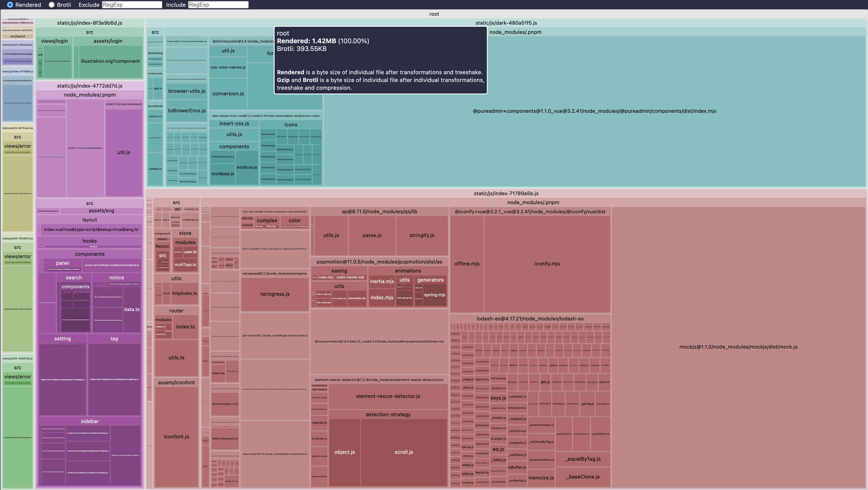The image size is (868, 490).
Task: Open the static/js/dark-480a51f5.js chunk header
Action: tap(506, 23)
